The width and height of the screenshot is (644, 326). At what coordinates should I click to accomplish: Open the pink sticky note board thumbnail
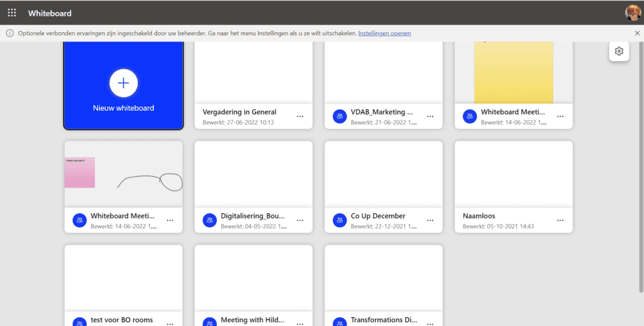pyautogui.click(x=123, y=174)
